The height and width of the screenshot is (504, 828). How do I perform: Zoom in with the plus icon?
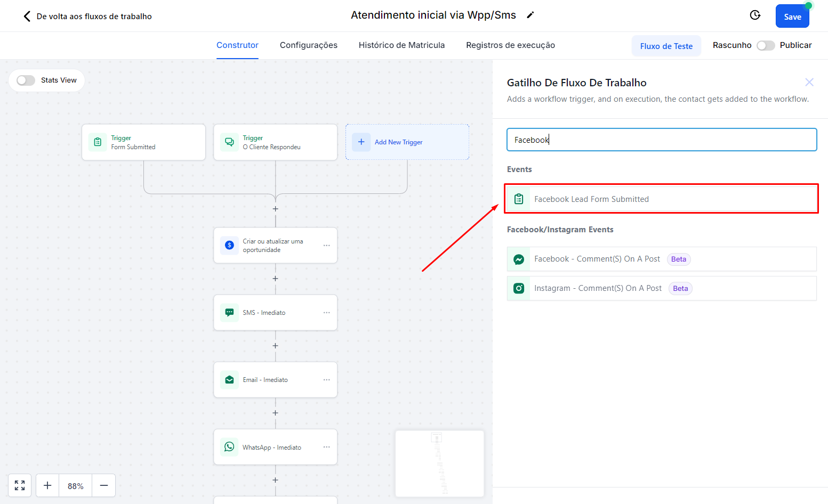pos(47,485)
